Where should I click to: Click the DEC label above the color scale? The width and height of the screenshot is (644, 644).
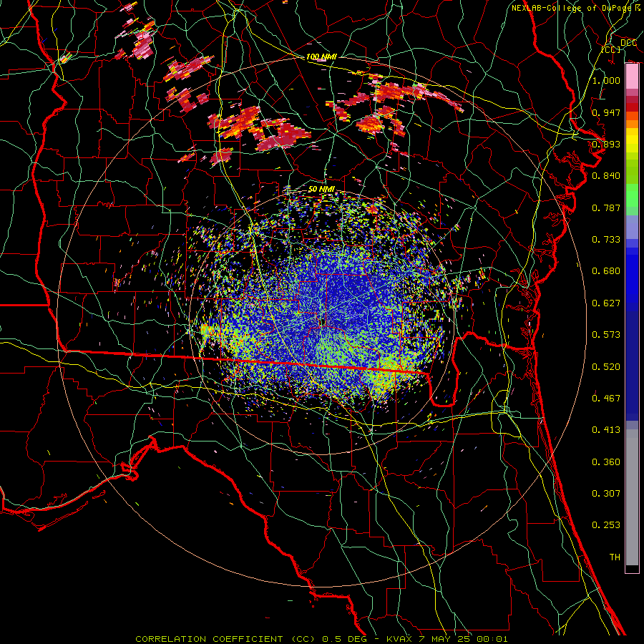tap(628, 42)
